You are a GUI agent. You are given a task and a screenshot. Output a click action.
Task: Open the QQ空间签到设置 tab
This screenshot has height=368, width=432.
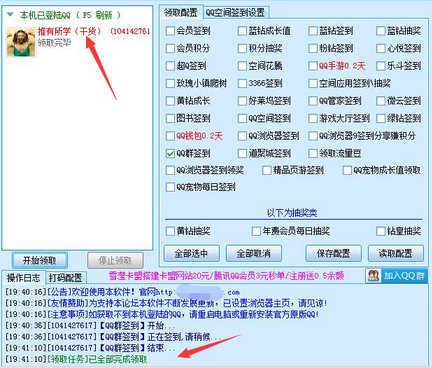[235, 13]
